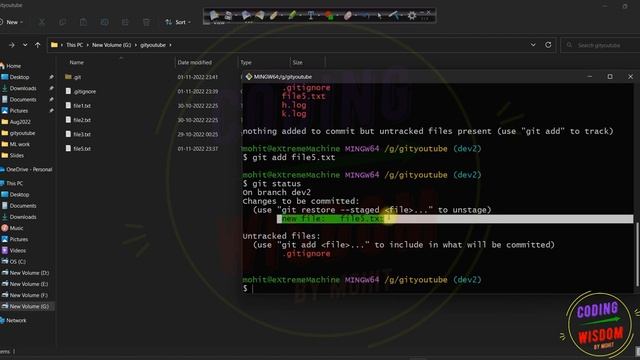Viewport: 640px width, 360px height.
Task: Open the New item dropdown
Action: (x=11, y=22)
